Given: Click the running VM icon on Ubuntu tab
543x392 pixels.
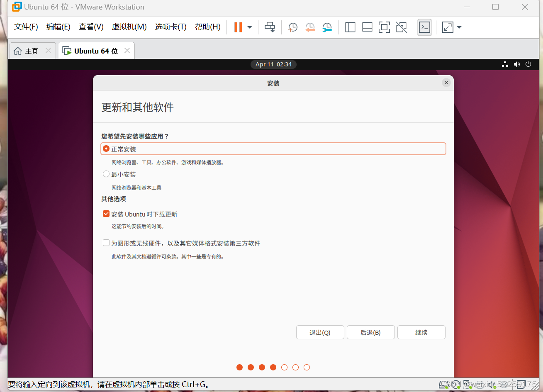Looking at the screenshot, I should [x=66, y=51].
